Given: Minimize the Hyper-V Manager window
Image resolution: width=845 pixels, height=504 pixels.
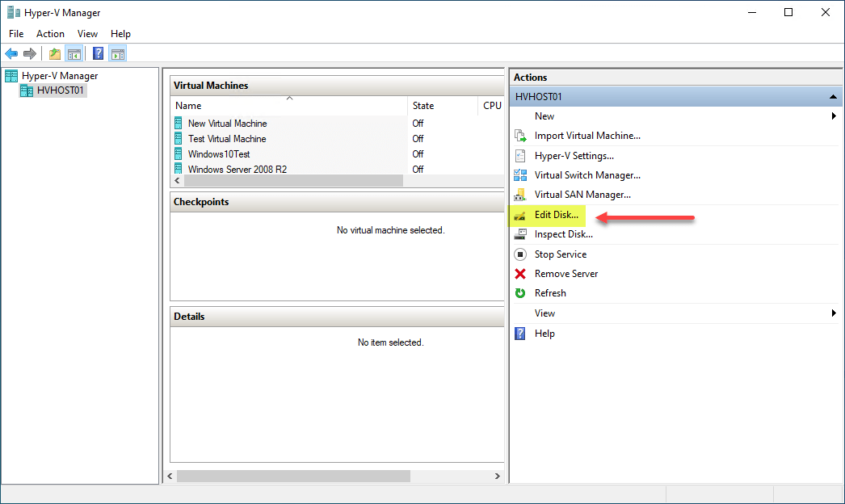Looking at the screenshot, I should pyautogui.click(x=752, y=12).
